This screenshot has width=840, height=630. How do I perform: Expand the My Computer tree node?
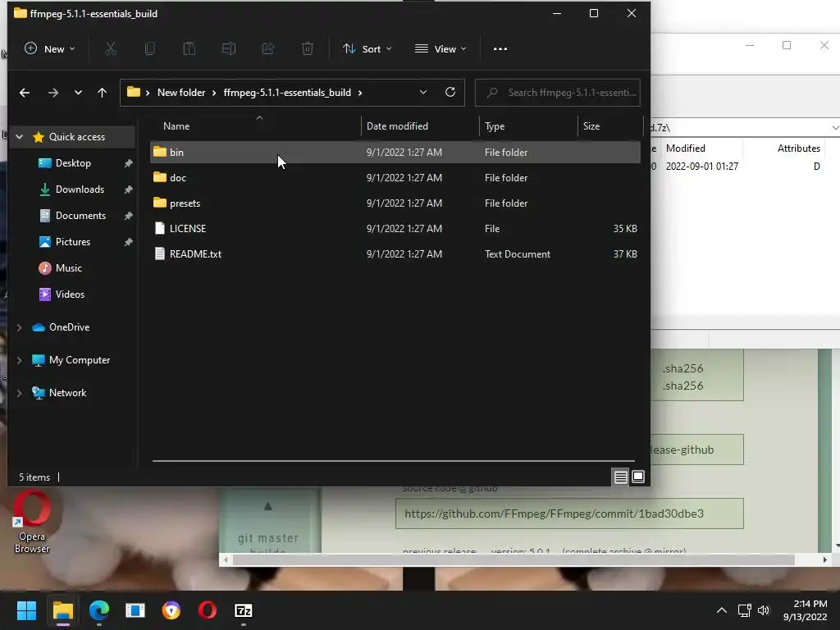coord(20,361)
